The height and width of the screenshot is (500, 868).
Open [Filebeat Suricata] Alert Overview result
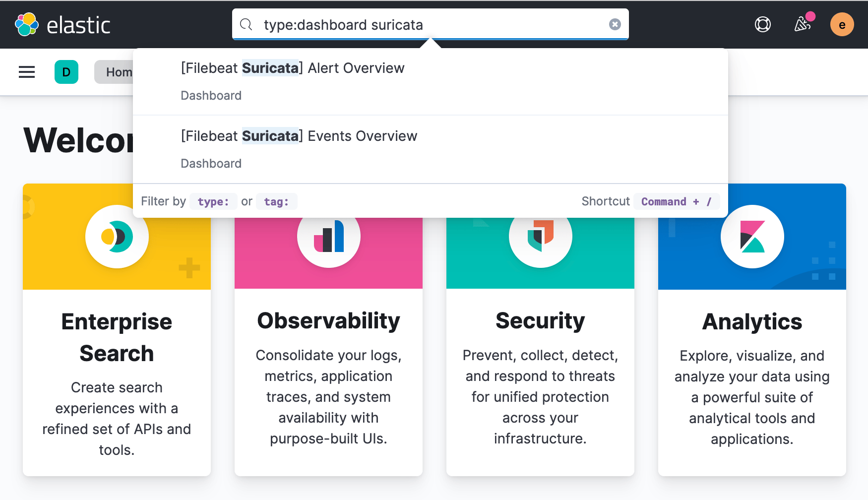tap(431, 81)
